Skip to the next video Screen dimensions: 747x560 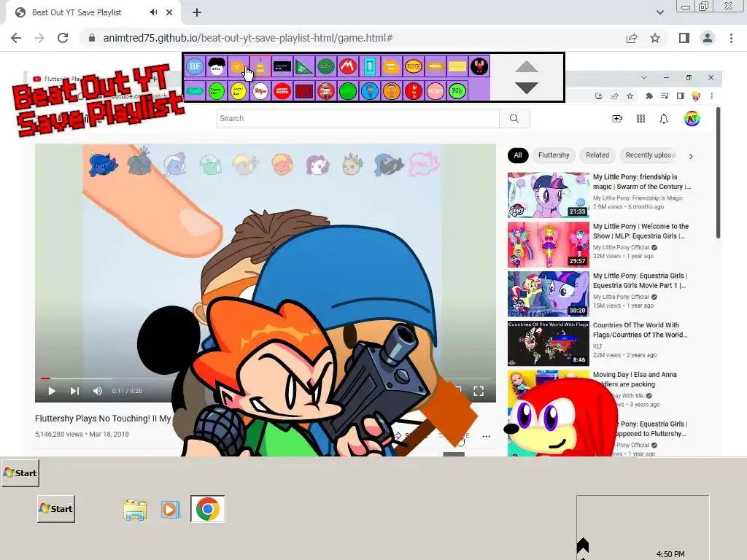74,391
